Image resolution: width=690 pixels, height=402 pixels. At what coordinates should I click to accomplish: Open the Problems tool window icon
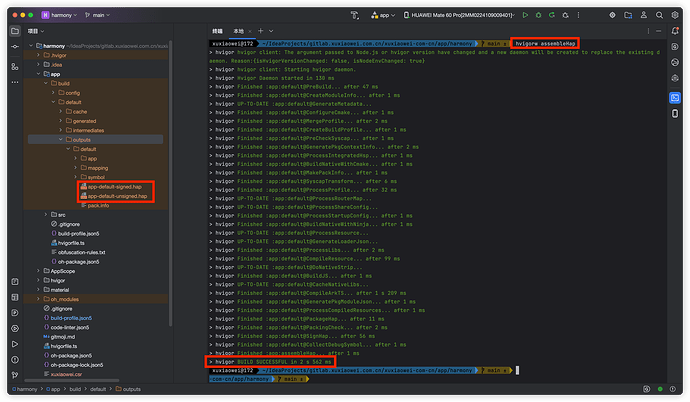pos(15,360)
